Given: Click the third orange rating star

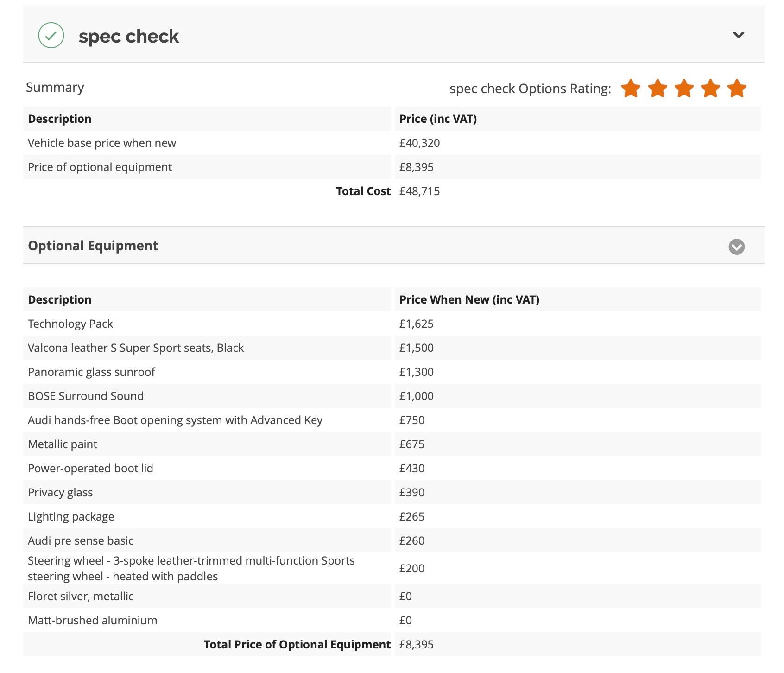Looking at the screenshot, I should [684, 88].
